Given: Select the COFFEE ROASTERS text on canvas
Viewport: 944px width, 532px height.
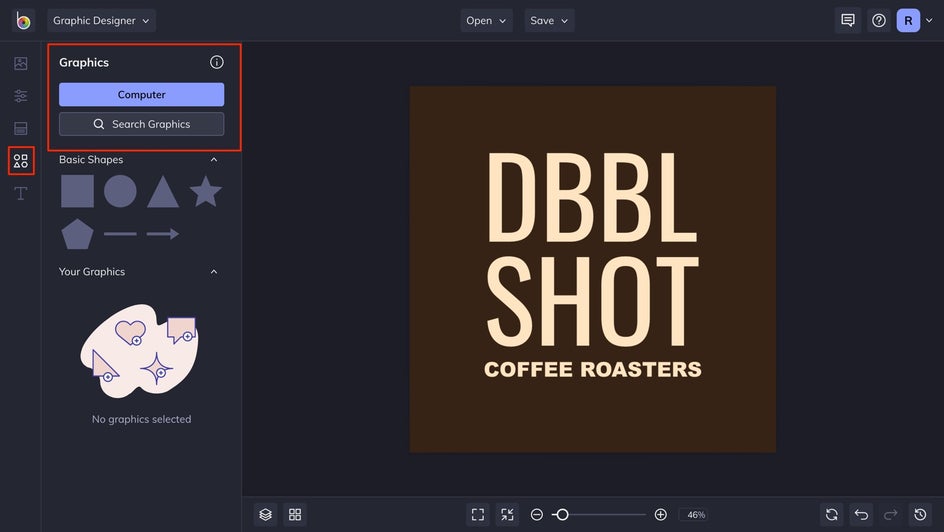Looking at the screenshot, I should [592, 369].
